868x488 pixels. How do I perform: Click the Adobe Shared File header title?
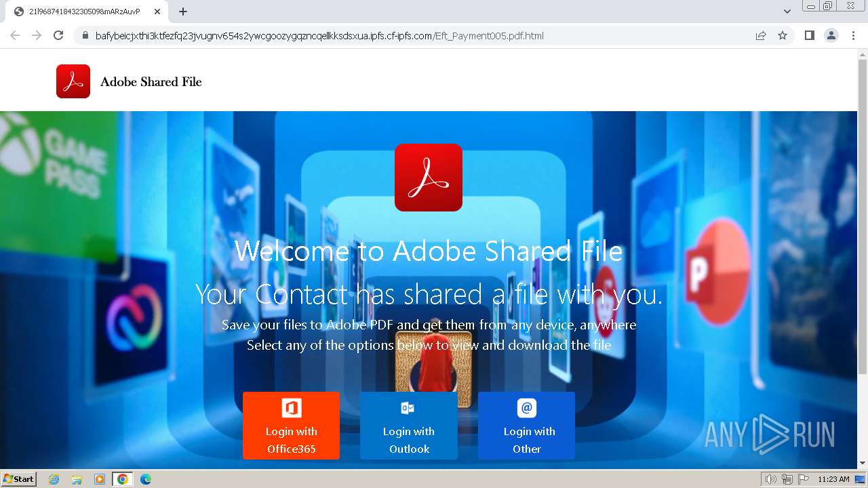click(151, 82)
